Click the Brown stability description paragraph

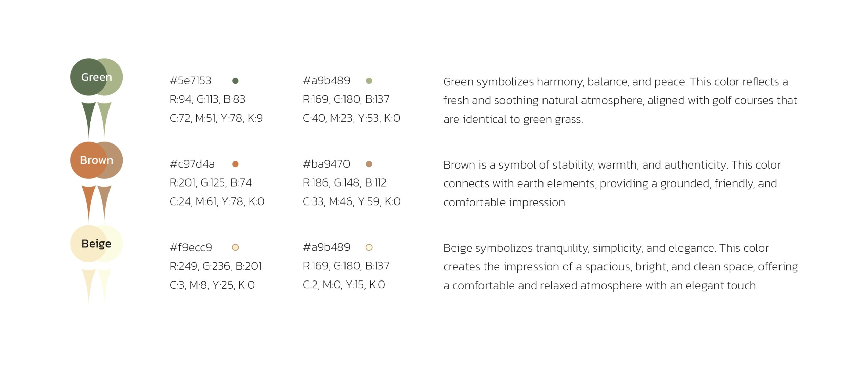612,183
